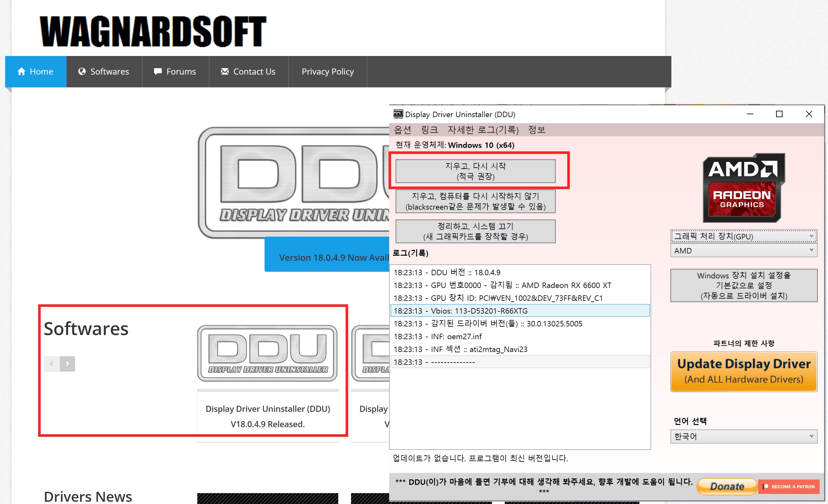Screen dimensions: 828x504
Task: Expand the 그래픽 처리 장치(GPU) device type dropdown
Action: click(743, 236)
